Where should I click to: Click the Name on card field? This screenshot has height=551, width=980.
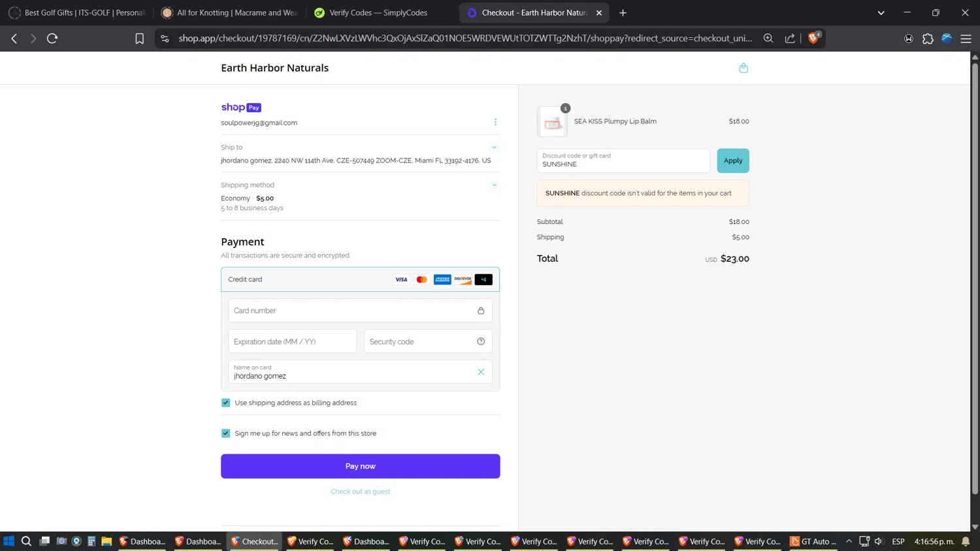click(x=360, y=372)
